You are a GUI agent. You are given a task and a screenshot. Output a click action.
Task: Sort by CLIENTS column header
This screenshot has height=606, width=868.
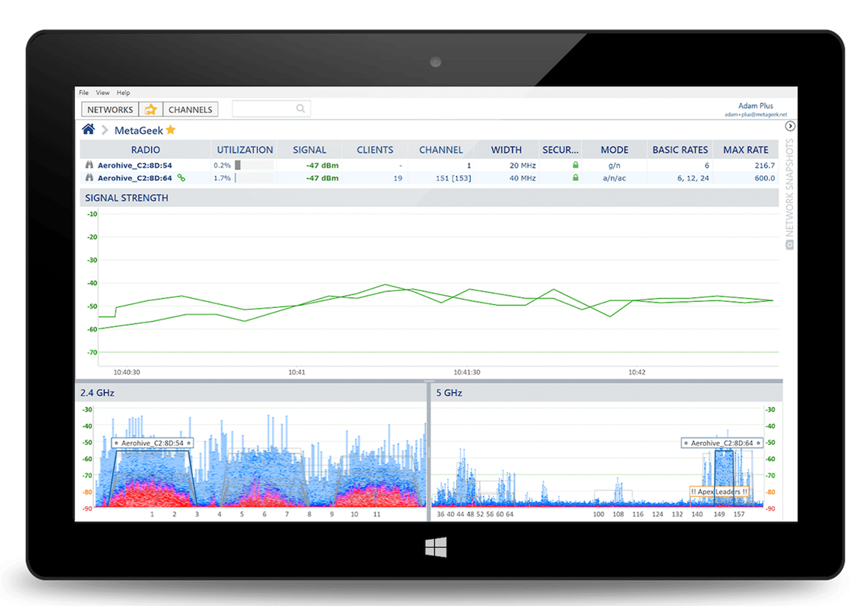coord(375,149)
